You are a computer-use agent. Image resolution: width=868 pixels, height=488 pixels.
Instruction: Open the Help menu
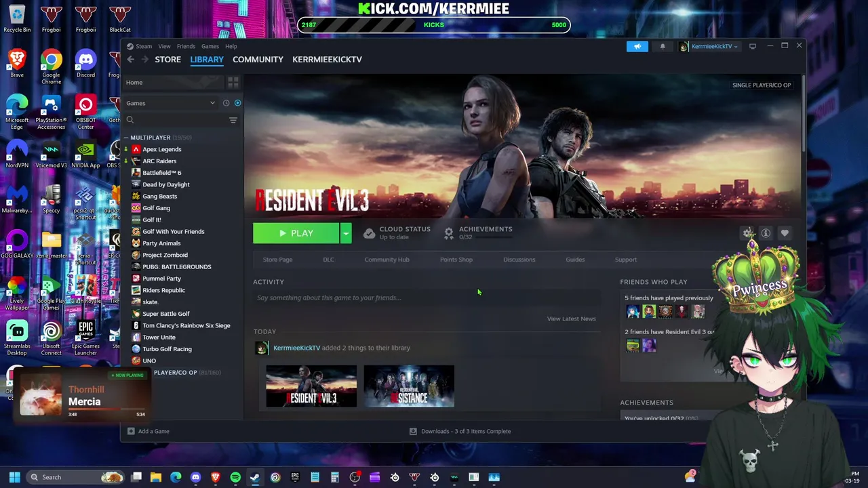[x=231, y=46]
